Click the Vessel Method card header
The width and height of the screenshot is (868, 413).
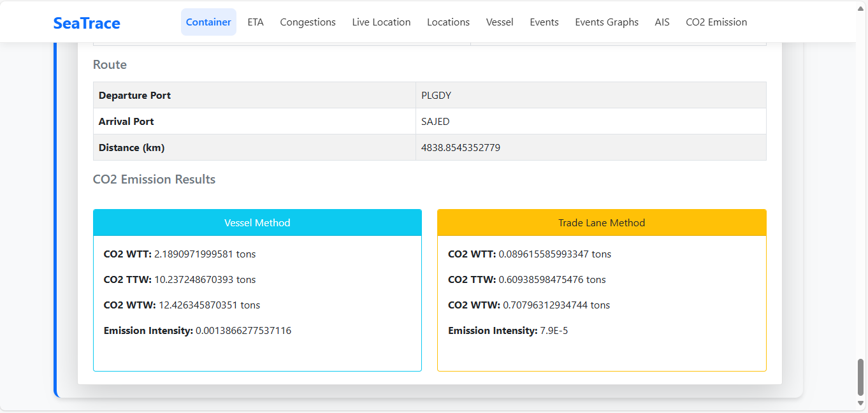257,222
